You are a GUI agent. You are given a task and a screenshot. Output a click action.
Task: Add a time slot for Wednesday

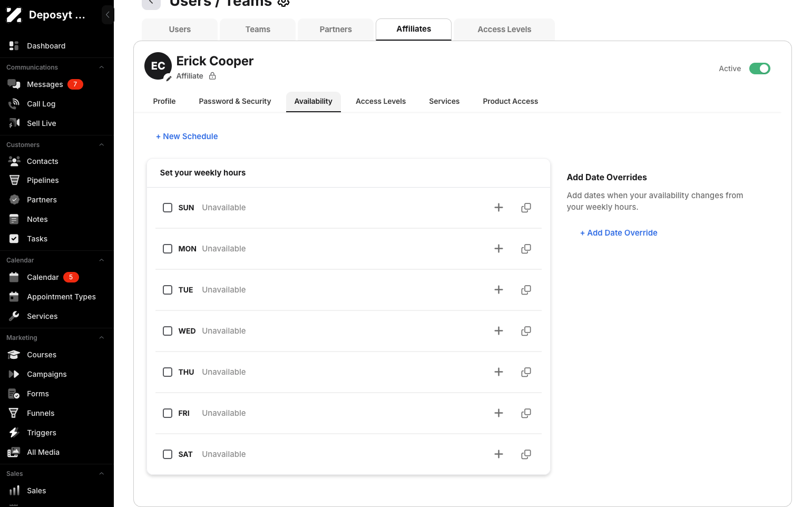point(498,331)
